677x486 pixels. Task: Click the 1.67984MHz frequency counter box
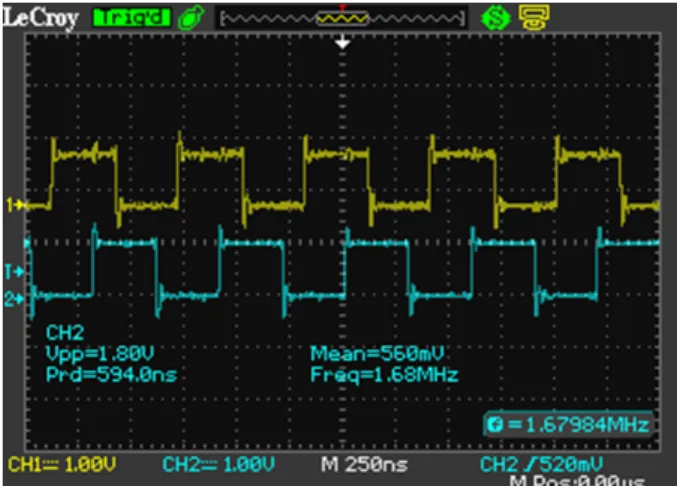pos(568,425)
